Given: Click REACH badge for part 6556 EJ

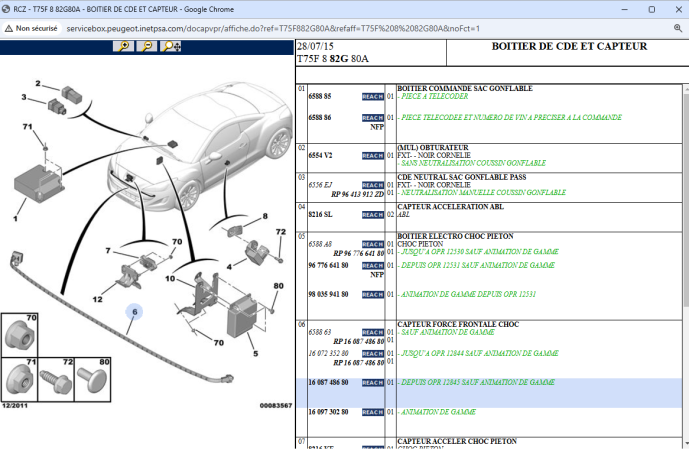Looking at the screenshot, I should pos(373,185).
